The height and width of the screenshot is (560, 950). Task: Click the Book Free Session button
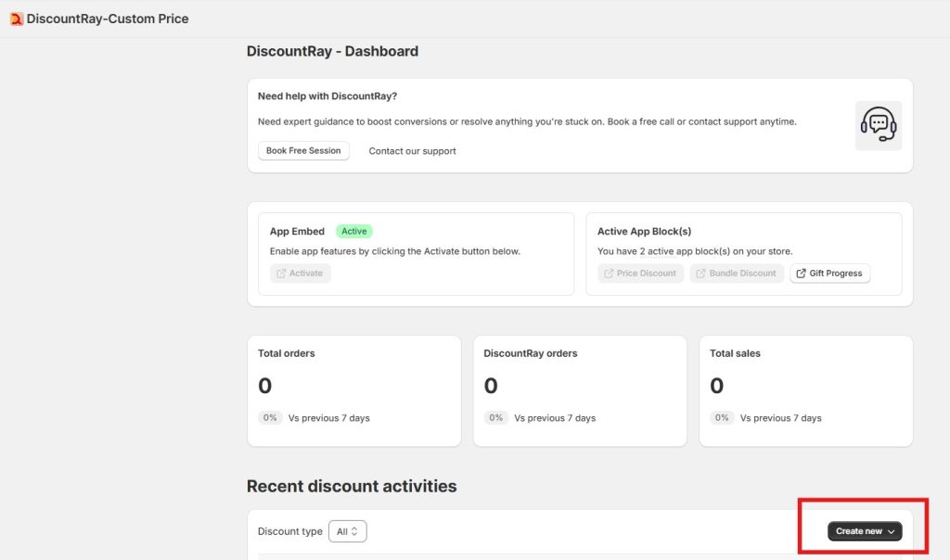303,150
